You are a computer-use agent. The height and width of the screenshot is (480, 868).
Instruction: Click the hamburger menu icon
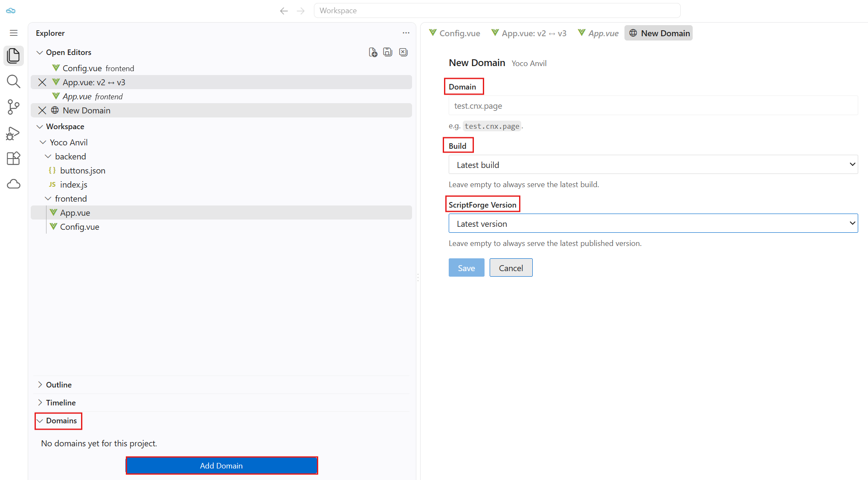(x=14, y=33)
